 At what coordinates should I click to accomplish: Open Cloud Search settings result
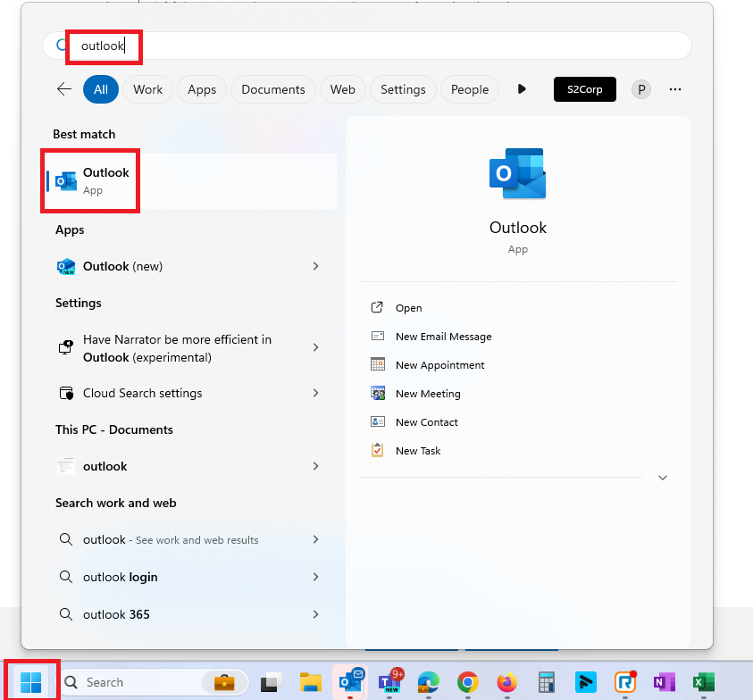188,393
